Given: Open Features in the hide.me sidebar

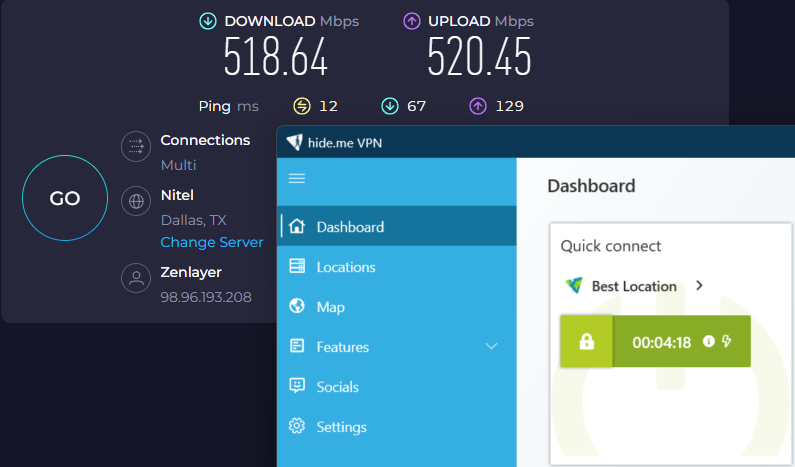Looking at the screenshot, I should coord(396,347).
